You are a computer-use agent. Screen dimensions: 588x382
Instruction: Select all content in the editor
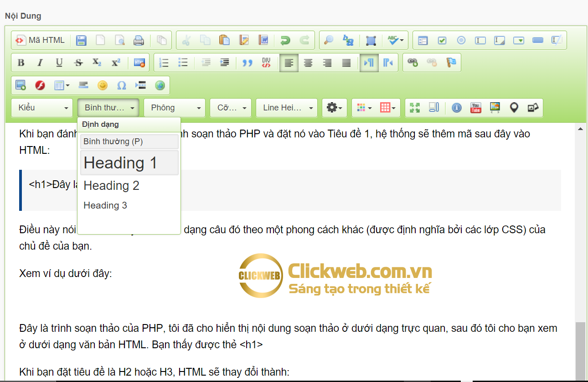[x=371, y=40]
